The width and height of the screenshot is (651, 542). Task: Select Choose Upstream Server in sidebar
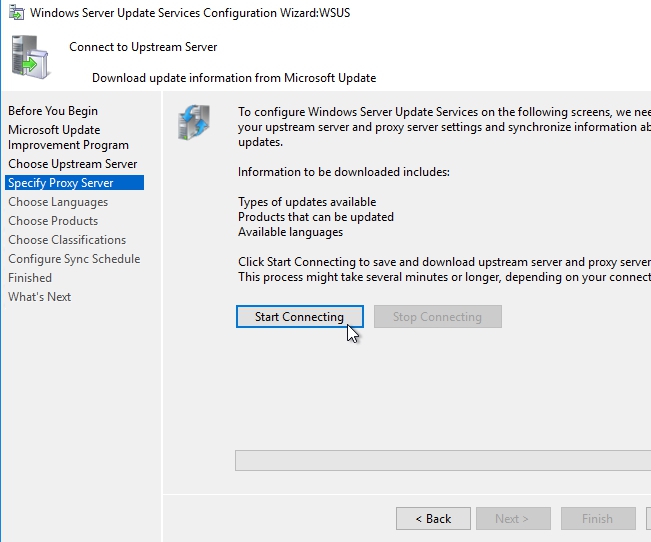pyautogui.click(x=73, y=164)
